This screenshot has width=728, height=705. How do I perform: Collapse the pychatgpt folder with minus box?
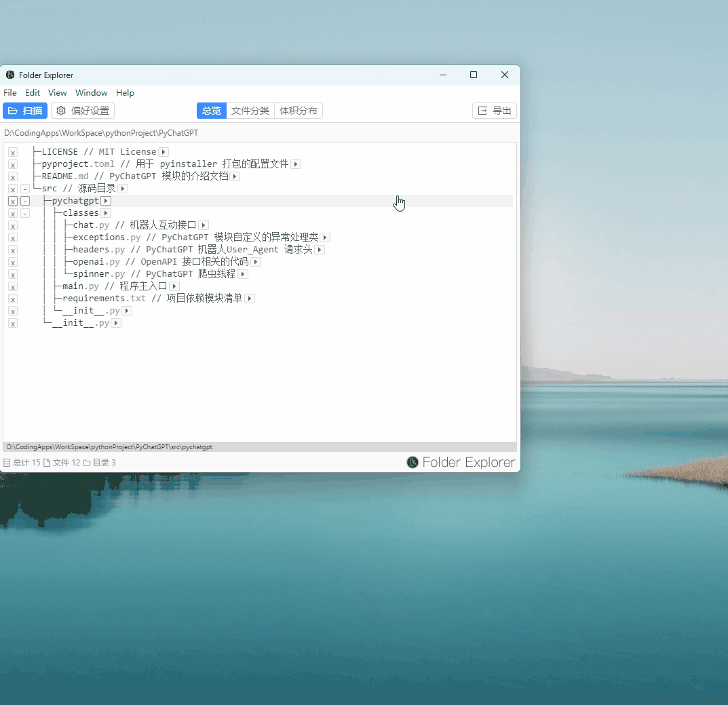[x=25, y=201]
